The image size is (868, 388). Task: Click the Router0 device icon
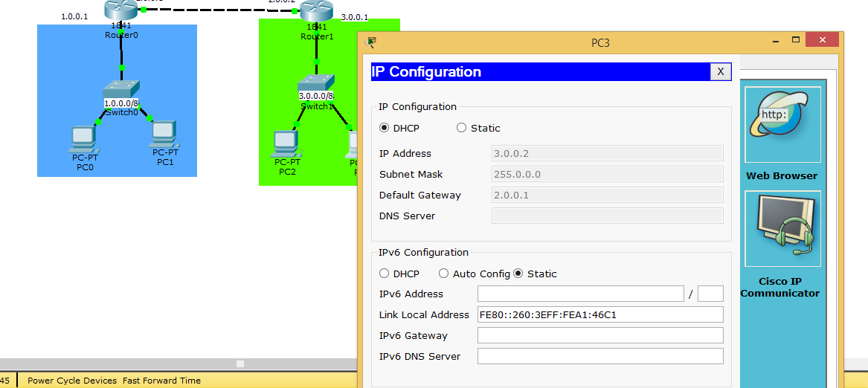click(x=121, y=10)
